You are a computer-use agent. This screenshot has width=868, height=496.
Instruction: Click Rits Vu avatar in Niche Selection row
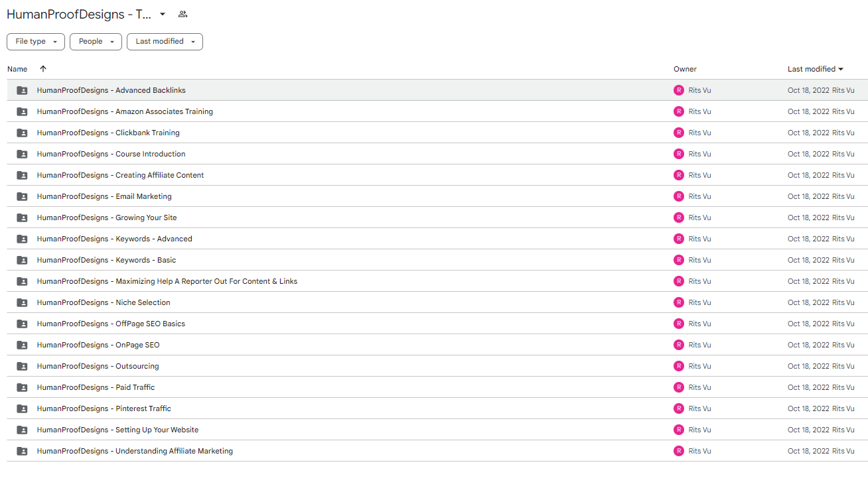coord(678,302)
